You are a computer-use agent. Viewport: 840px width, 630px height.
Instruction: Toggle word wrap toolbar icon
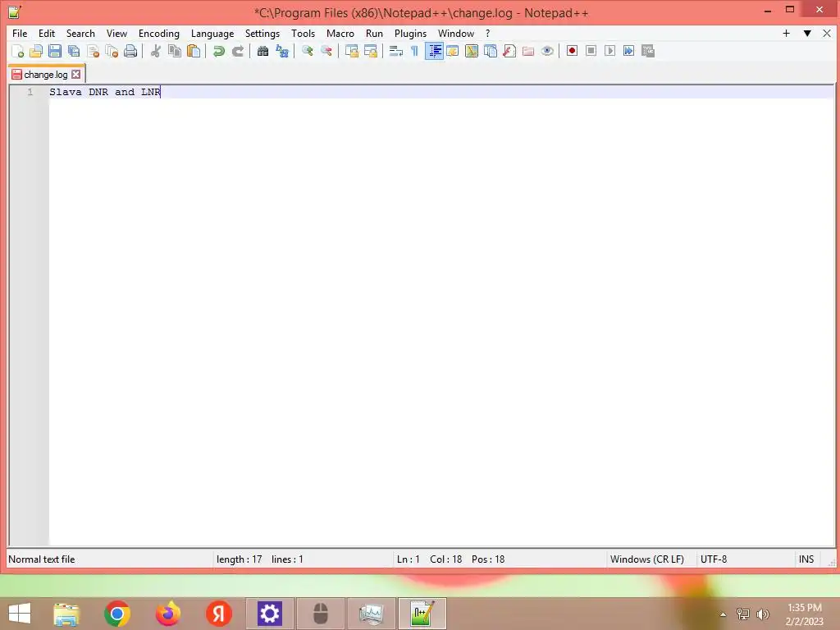pos(396,52)
